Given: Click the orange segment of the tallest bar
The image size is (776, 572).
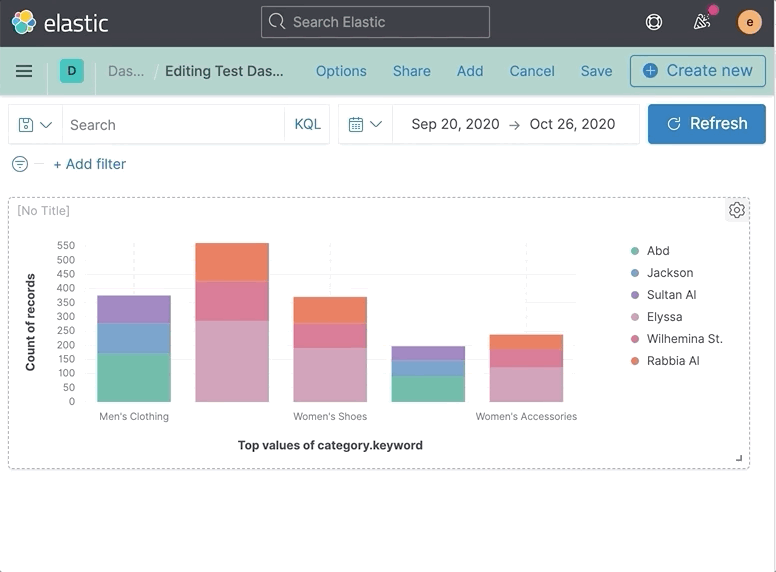Looking at the screenshot, I should coord(232,262).
